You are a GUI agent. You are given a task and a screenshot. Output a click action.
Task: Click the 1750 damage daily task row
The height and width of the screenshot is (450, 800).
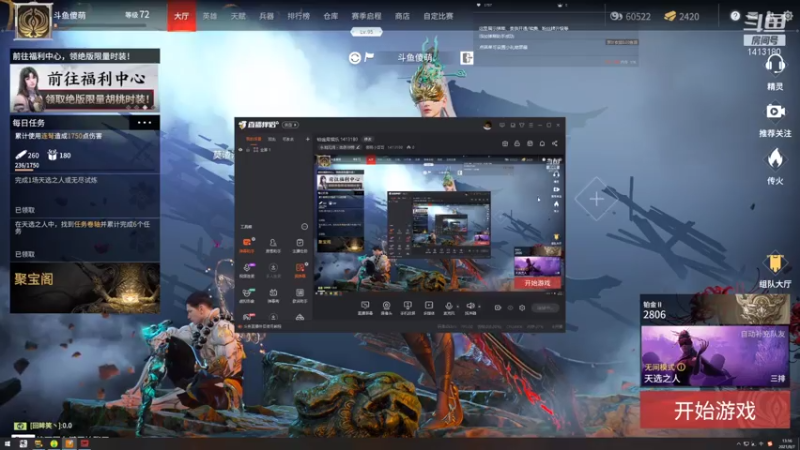click(85, 151)
